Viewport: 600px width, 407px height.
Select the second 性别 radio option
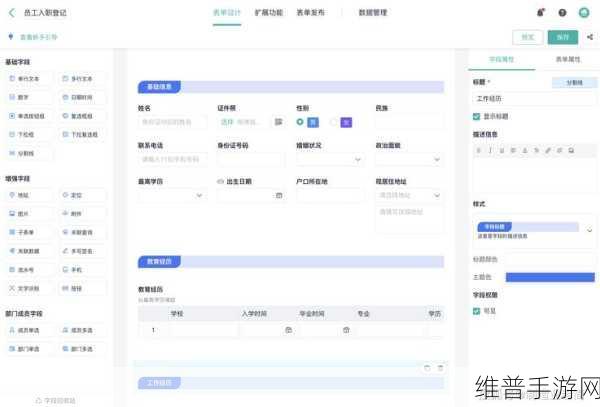point(334,122)
